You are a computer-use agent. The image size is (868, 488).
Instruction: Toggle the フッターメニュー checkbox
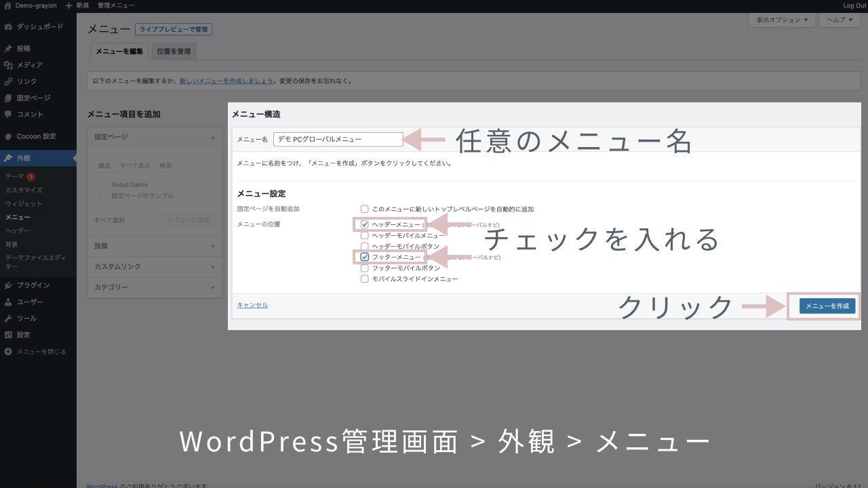[x=365, y=257]
